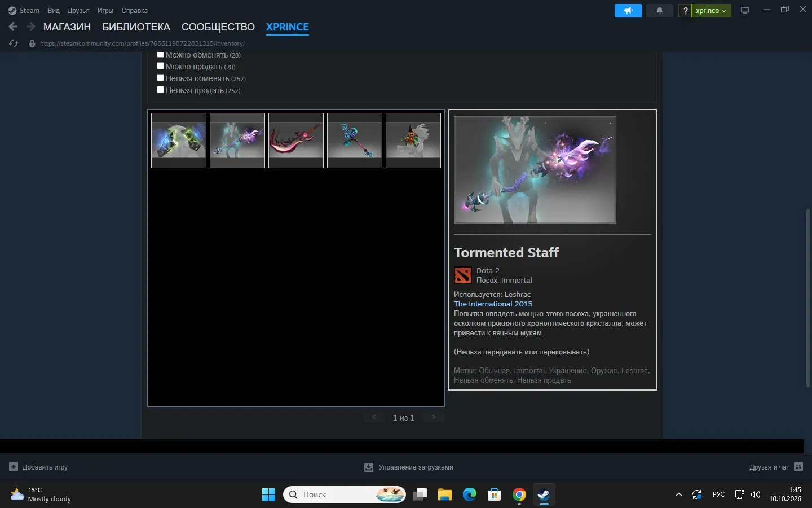Show hidden icons in system tray

(678, 495)
